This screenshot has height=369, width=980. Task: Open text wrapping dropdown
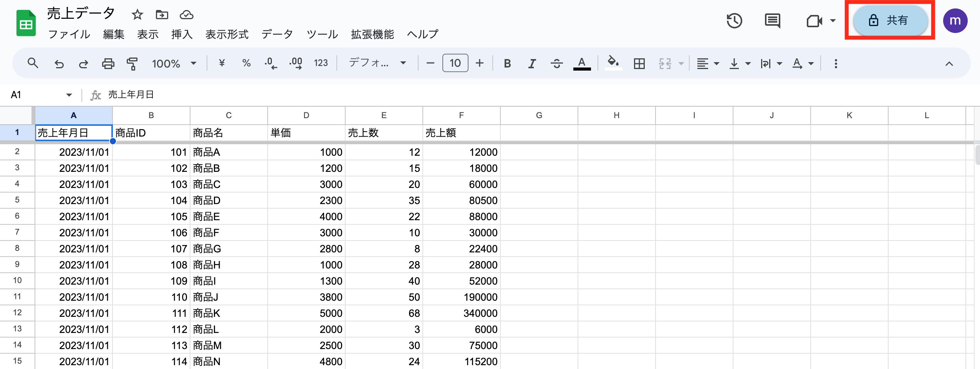point(771,63)
